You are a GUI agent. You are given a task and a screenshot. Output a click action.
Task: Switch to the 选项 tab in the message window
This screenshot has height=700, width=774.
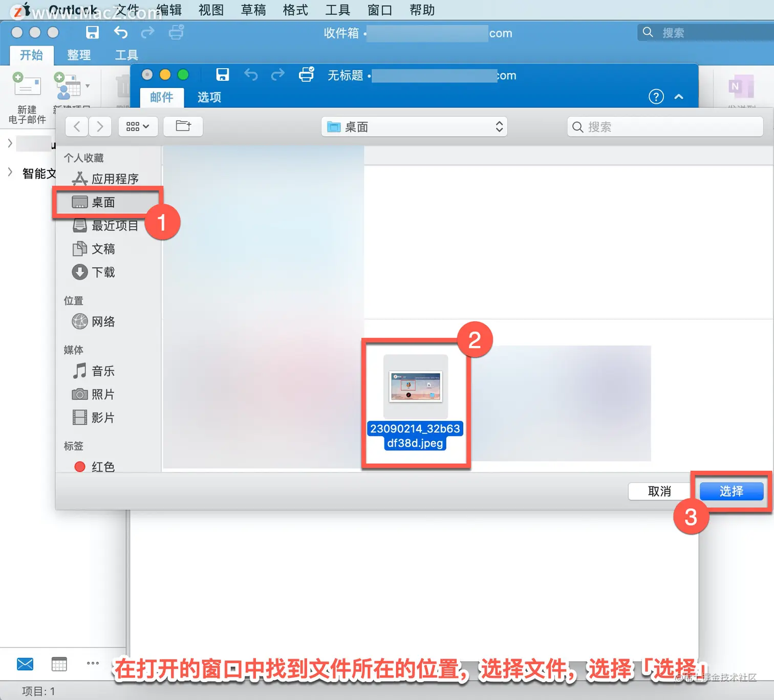pos(209,97)
